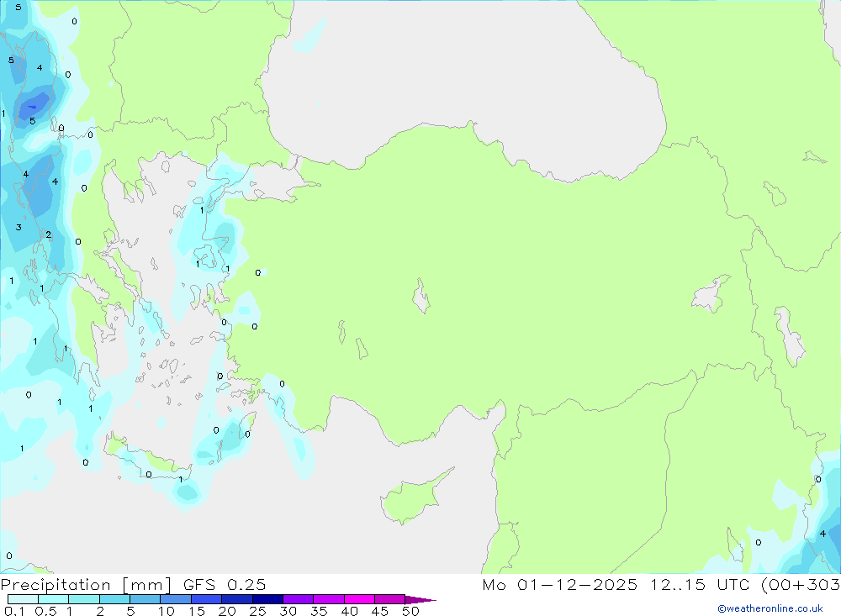Pick the 1–2 mm legend color box

pos(84,599)
